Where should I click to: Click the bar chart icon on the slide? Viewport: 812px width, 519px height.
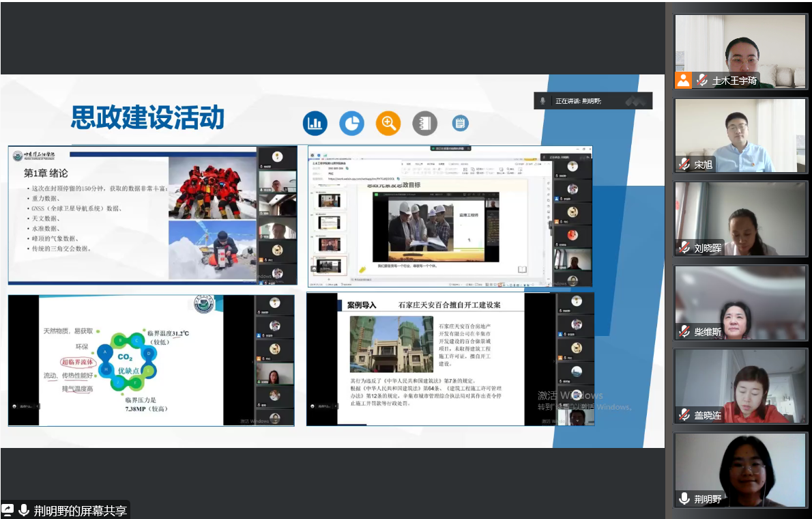315,124
